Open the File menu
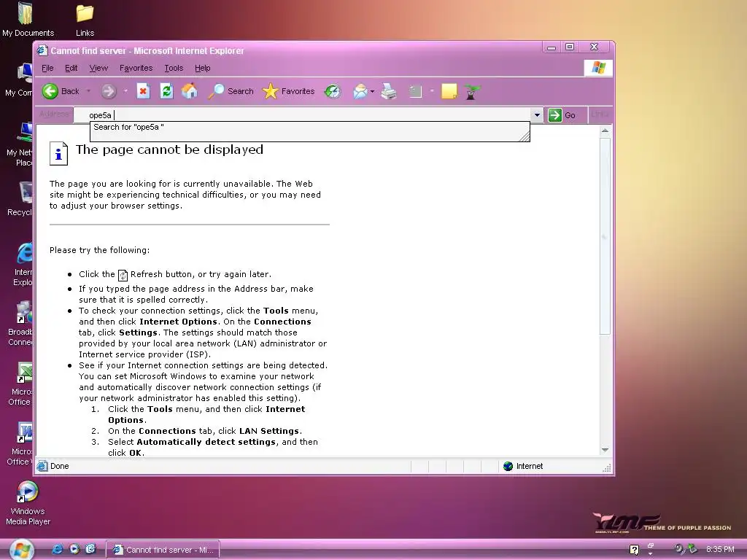 tap(47, 68)
